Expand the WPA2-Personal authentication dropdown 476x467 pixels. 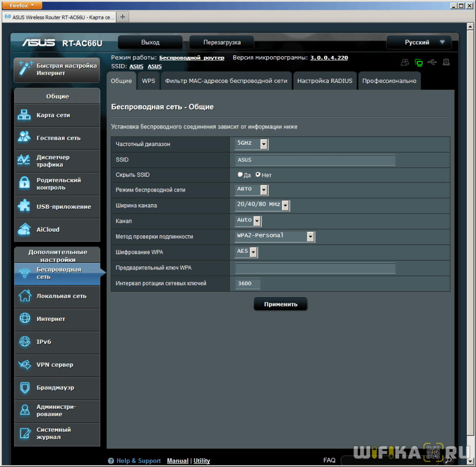[311, 237]
